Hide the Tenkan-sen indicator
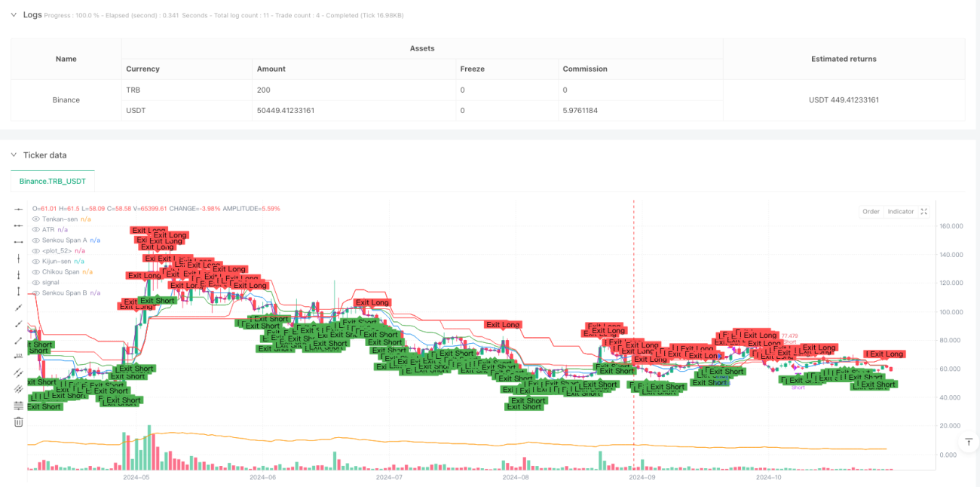 click(35, 219)
